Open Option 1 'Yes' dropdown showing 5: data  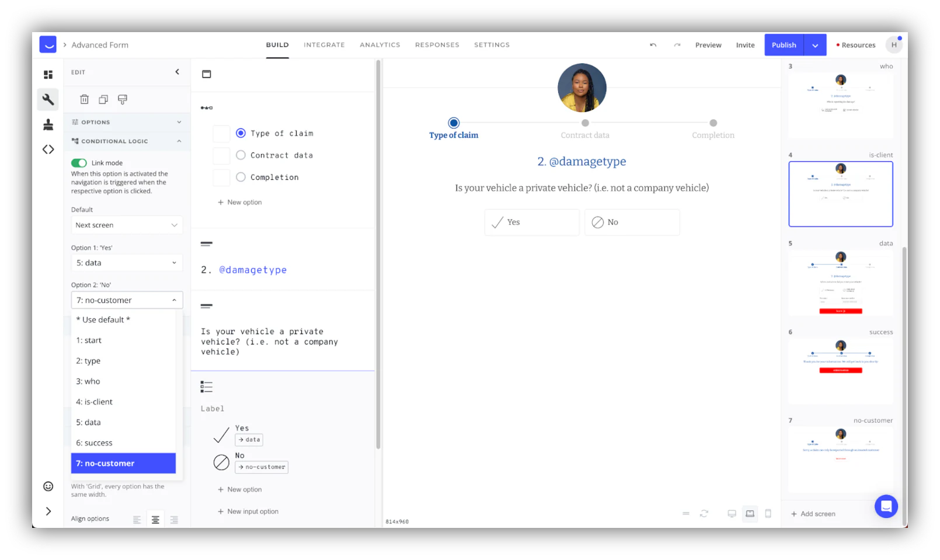[x=127, y=263]
